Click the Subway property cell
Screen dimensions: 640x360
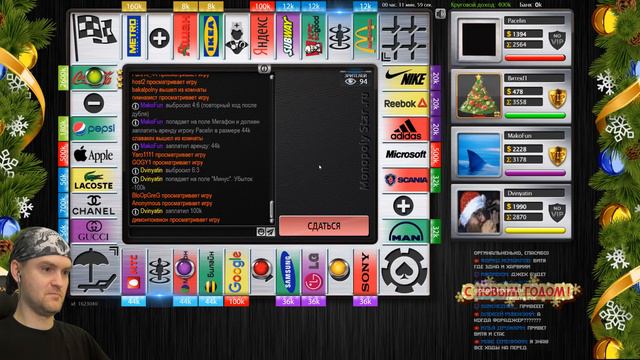coord(288,38)
